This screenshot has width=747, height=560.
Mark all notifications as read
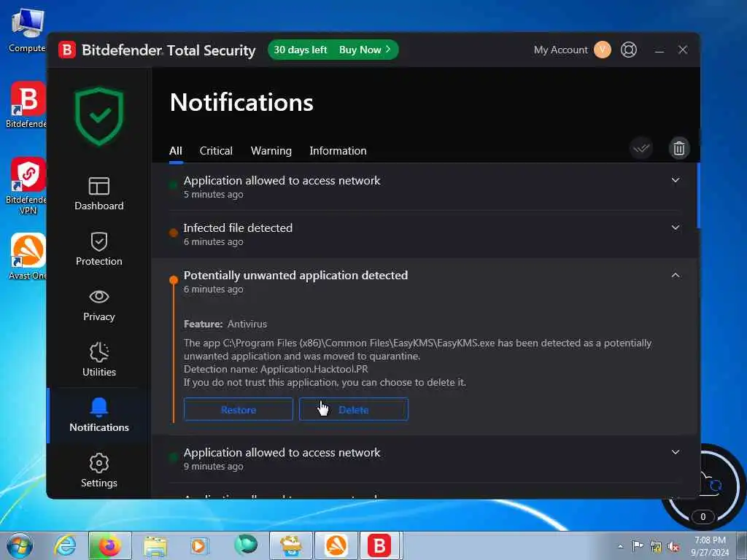(641, 148)
